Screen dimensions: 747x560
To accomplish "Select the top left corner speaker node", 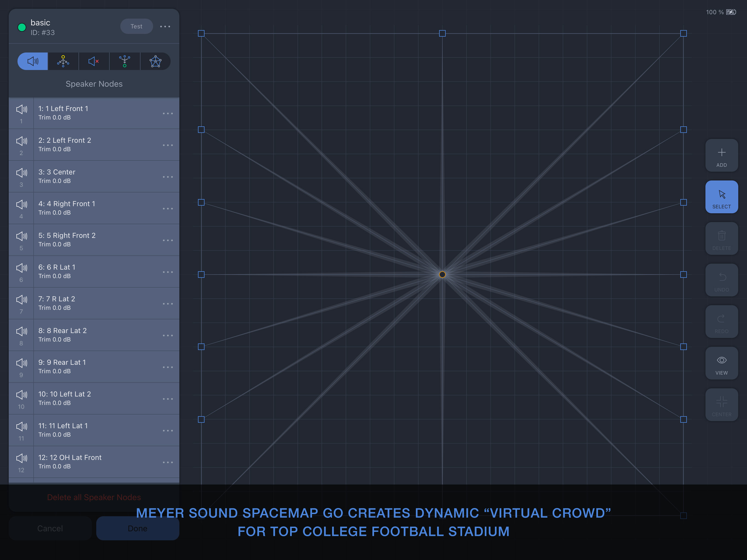I will pos(201,33).
